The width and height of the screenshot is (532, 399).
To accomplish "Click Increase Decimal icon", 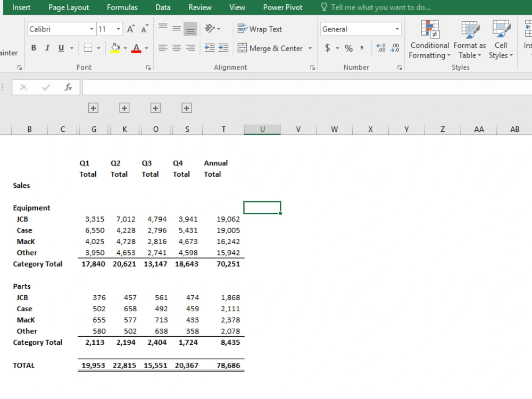I will point(381,48).
